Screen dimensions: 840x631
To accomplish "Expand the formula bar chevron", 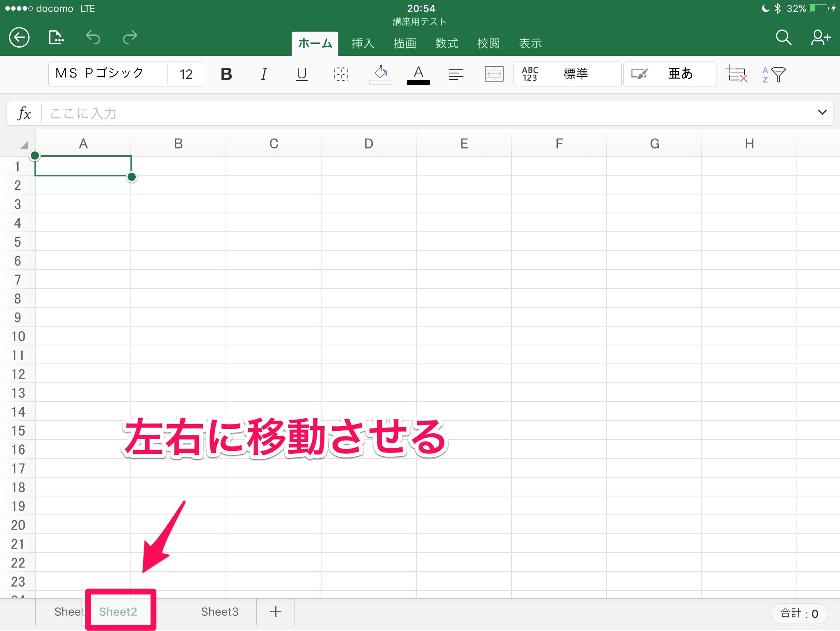I will [x=822, y=112].
